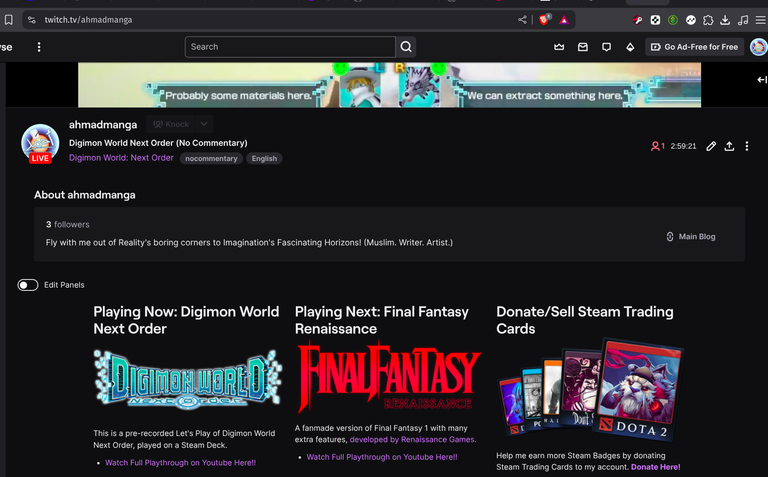768x477 pixels.
Task: Open developed by Renaissance Games link
Action: 412,440
